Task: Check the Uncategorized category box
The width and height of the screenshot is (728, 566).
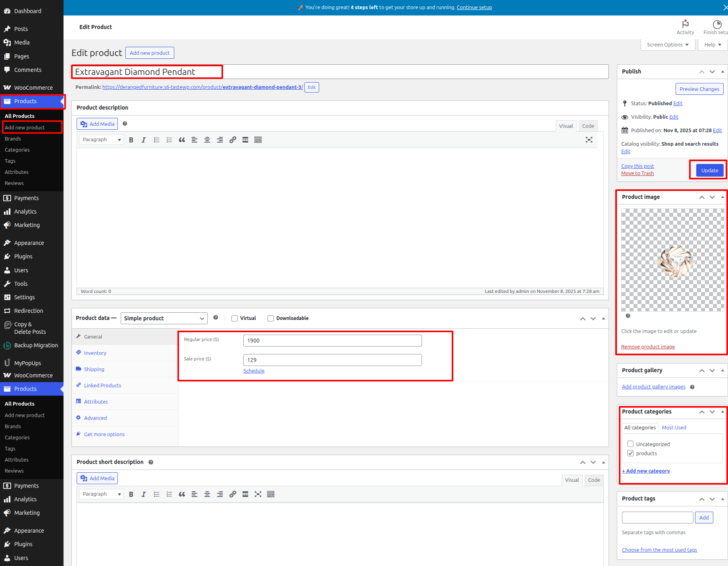Action: pyautogui.click(x=630, y=444)
